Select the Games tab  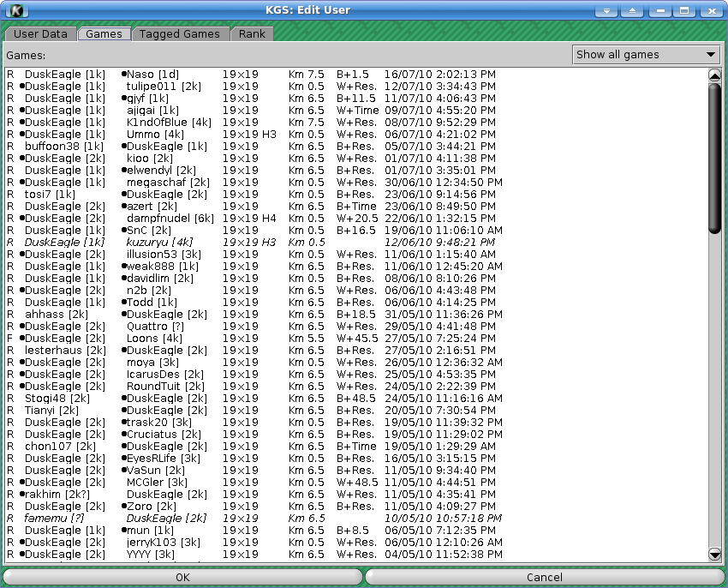pos(104,34)
